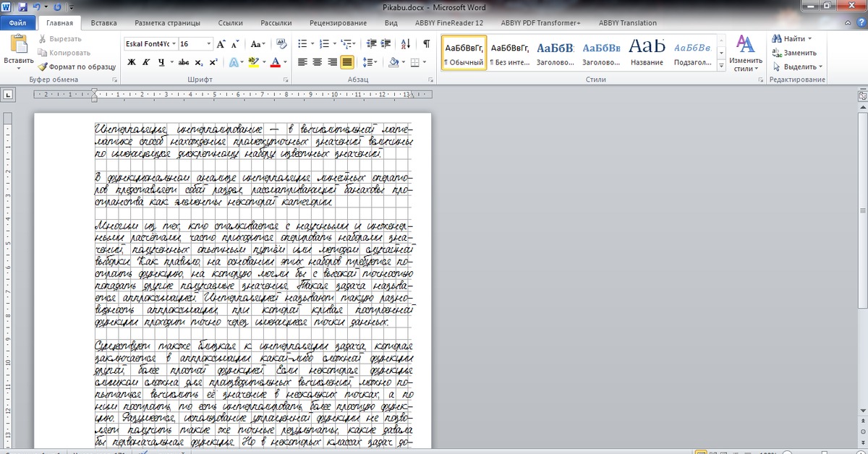Toggle underline (Ч) formatting
The image size is (868, 454).
(160, 62)
